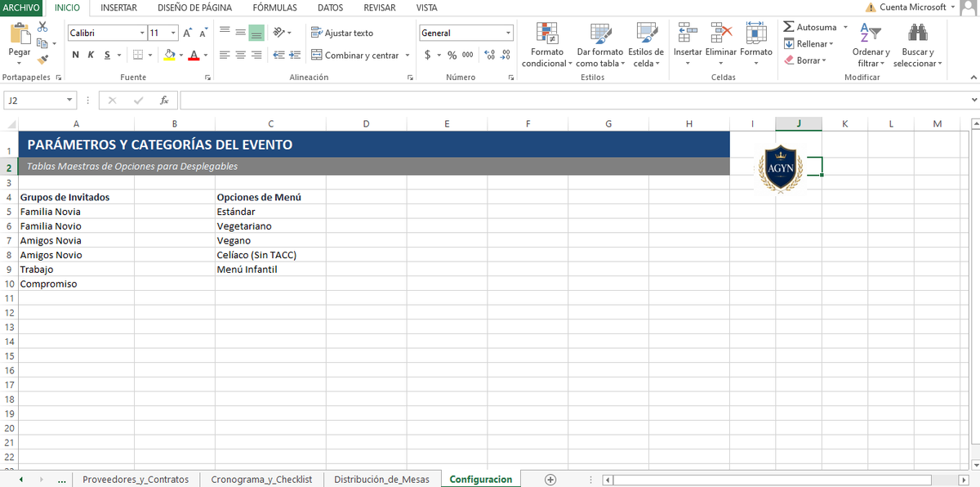Decrease font size with the small A icon
Screen dimensions: 980x487
(x=203, y=33)
